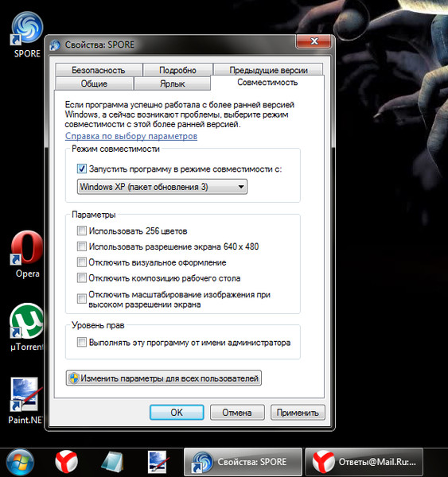Open the SPORE desktop shortcut icon
The width and height of the screenshot is (448, 477).
(27, 28)
